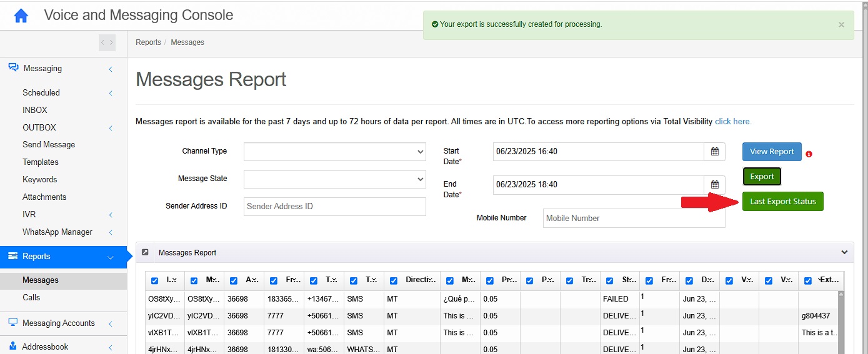Click the Mobile Number field
Viewport: 868px width, 354px height.
634,218
